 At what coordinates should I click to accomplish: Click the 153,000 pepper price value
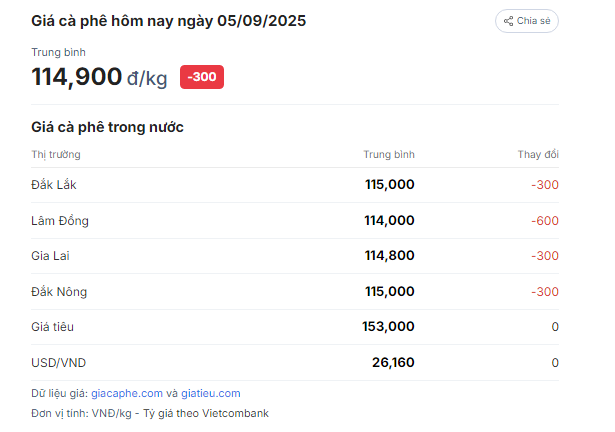[x=388, y=326]
